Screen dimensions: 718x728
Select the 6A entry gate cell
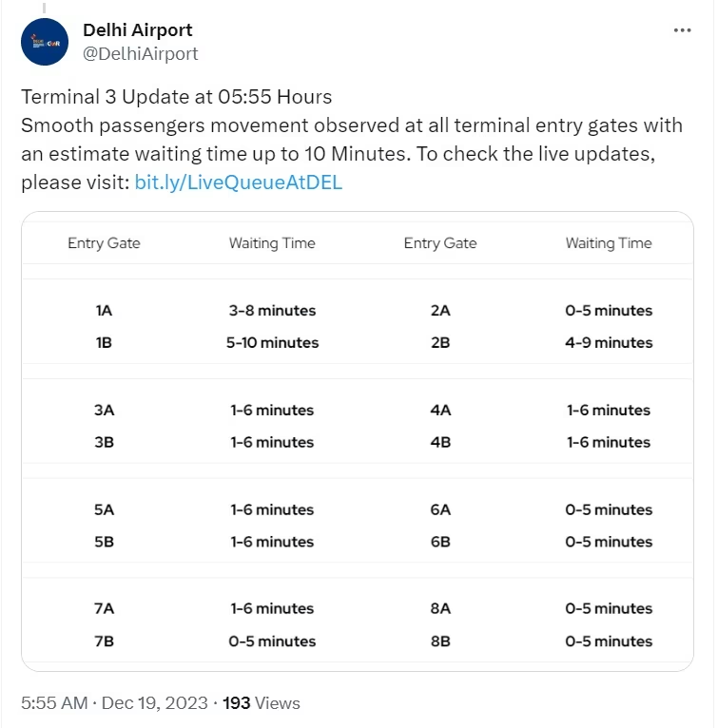click(440, 509)
